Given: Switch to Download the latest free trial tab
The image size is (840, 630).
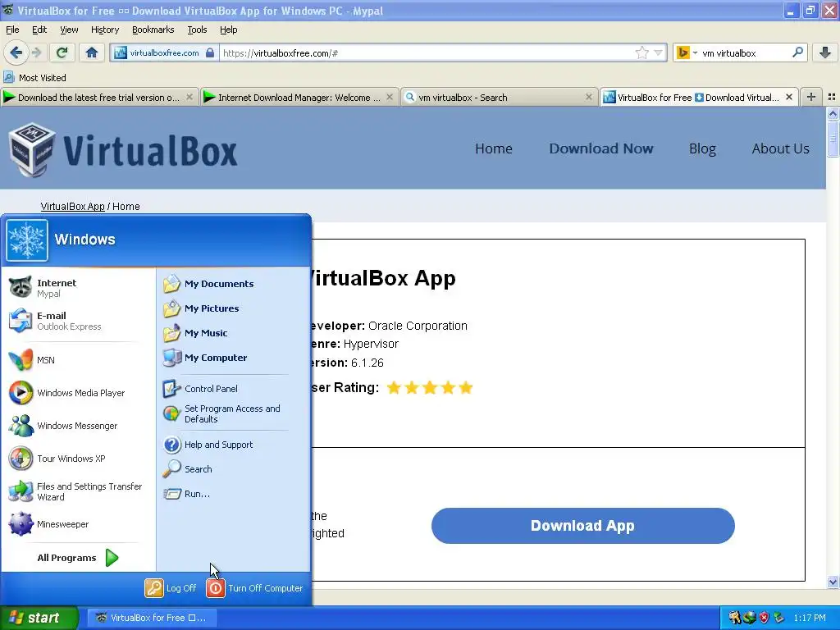Looking at the screenshot, I should [98, 98].
